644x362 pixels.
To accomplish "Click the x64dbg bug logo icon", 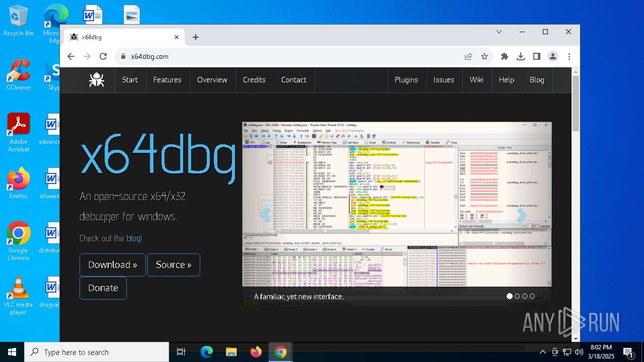I will click(97, 80).
